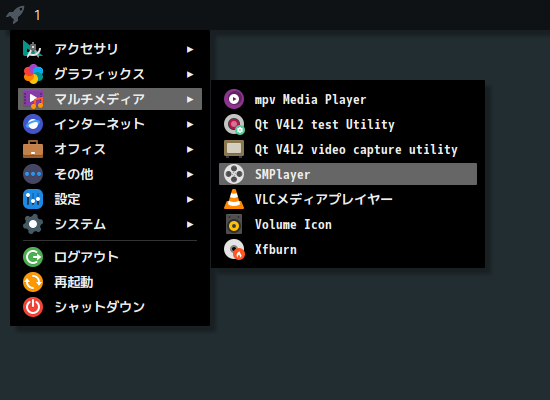Click the Qt V4L2 video capture TV icon
The width and height of the screenshot is (550, 400).
tap(234, 149)
